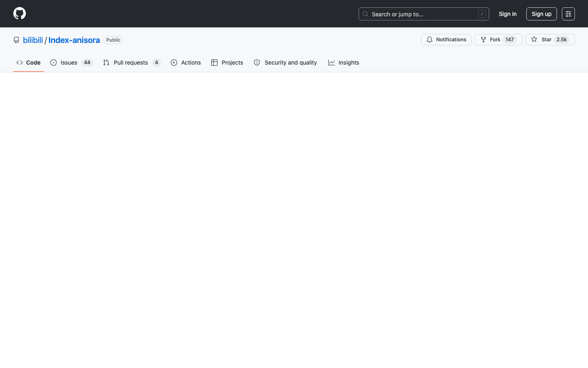
Task: Click the Notifications button label
Action: pyautogui.click(x=451, y=40)
